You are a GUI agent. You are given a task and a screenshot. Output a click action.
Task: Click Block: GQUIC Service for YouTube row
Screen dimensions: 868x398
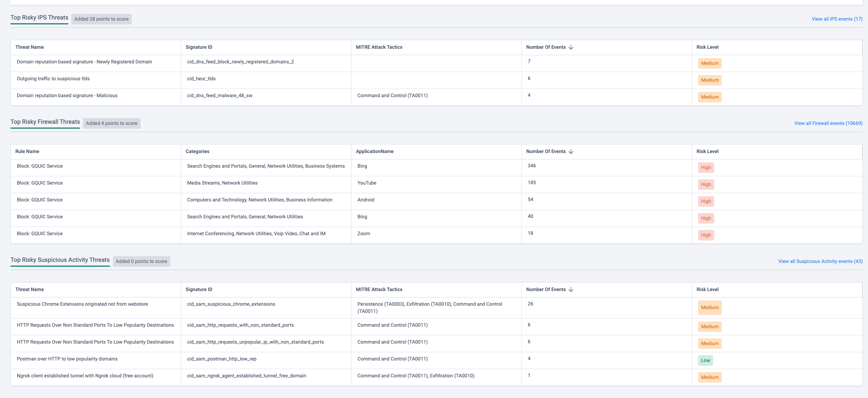tap(40, 183)
